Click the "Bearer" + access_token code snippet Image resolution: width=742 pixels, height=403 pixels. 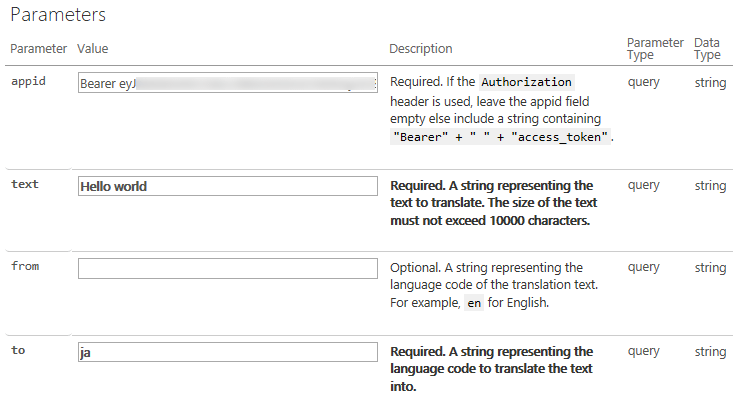(x=500, y=137)
